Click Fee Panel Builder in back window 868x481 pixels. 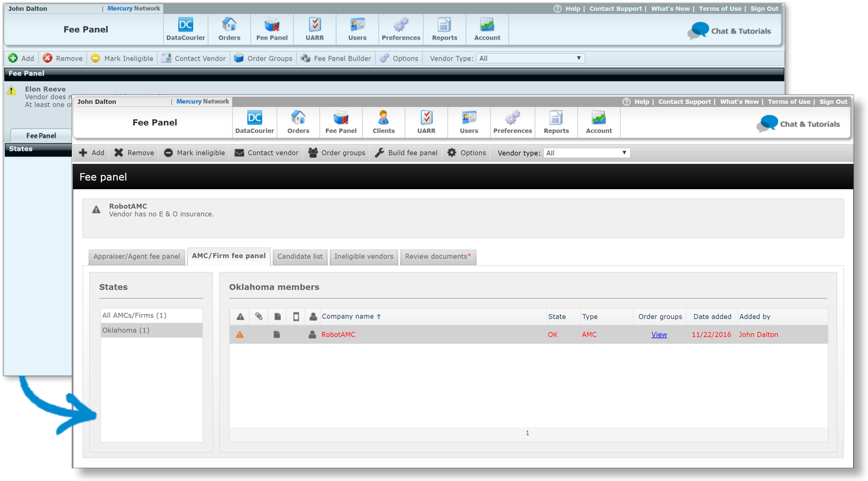coord(336,58)
